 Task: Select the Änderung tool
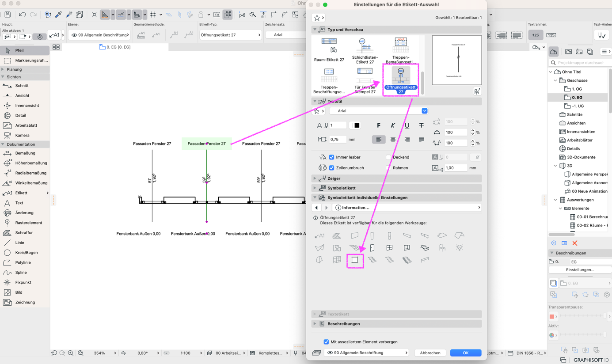tap(25, 213)
